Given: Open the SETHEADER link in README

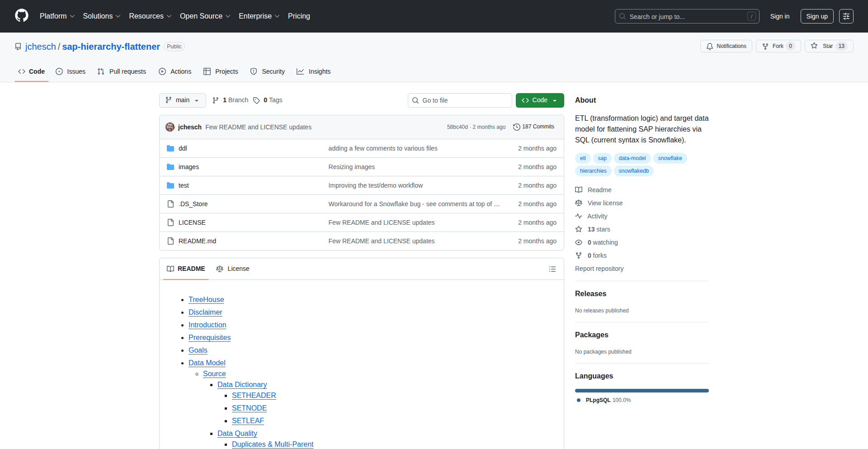Looking at the screenshot, I should point(254,395).
